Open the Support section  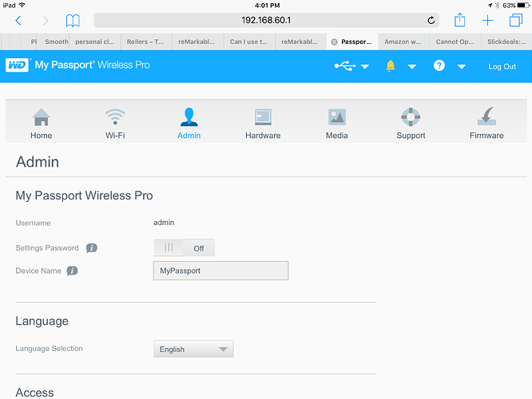click(x=411, y=124)
